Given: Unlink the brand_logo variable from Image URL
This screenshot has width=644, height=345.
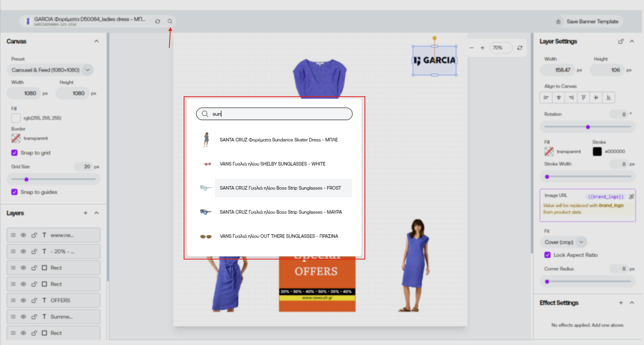Looking at the screenshot, I should coord(632,197).
